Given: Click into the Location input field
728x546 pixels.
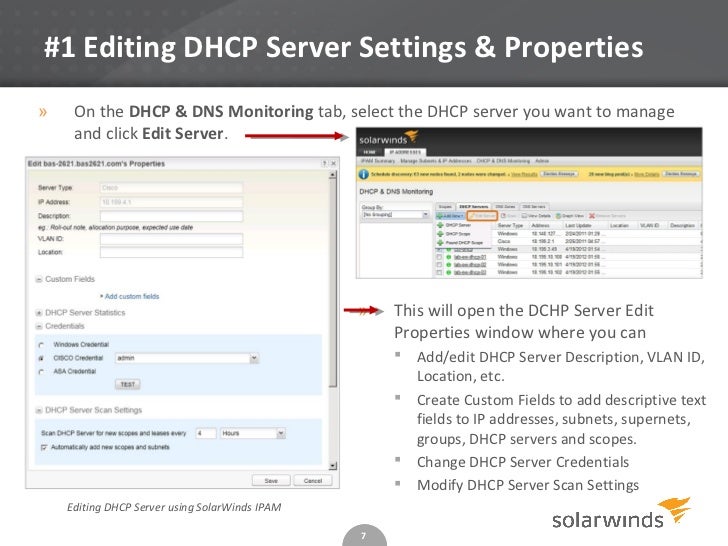Looking at the screenshot, I should pos(171,252).
